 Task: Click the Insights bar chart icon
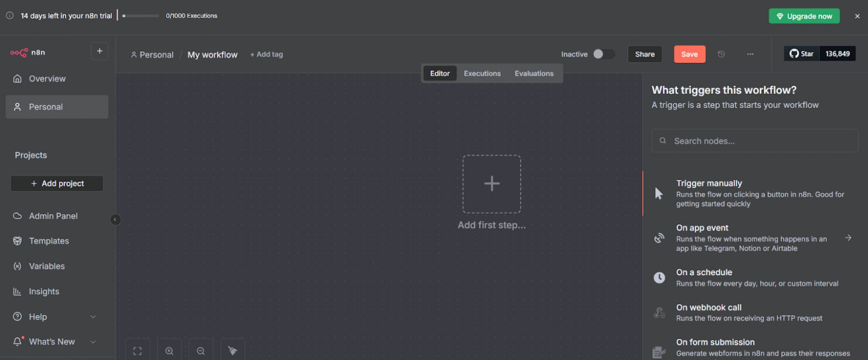[18, 292]
